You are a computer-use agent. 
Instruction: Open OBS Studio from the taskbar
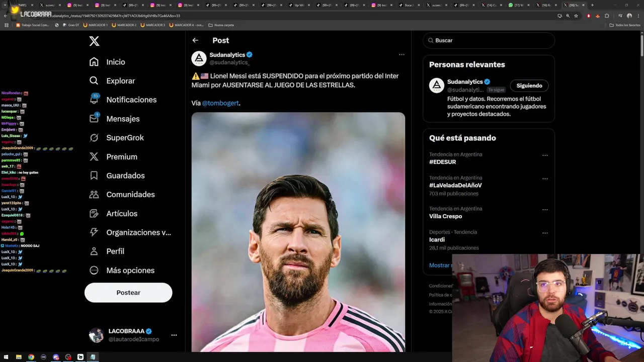point(68,357)
